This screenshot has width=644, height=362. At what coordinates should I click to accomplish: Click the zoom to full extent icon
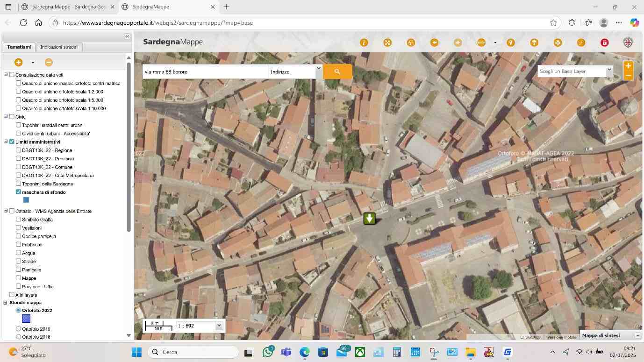(387, 43)
